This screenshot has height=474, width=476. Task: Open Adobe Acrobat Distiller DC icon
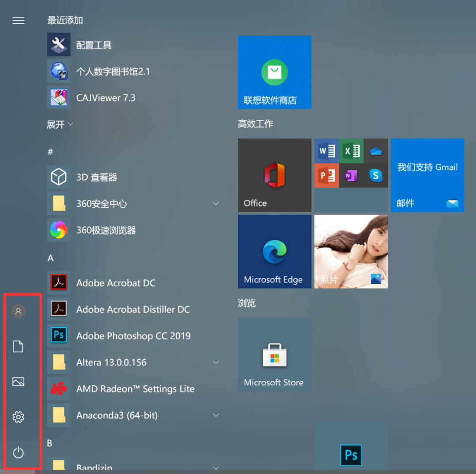pos(59,309)
